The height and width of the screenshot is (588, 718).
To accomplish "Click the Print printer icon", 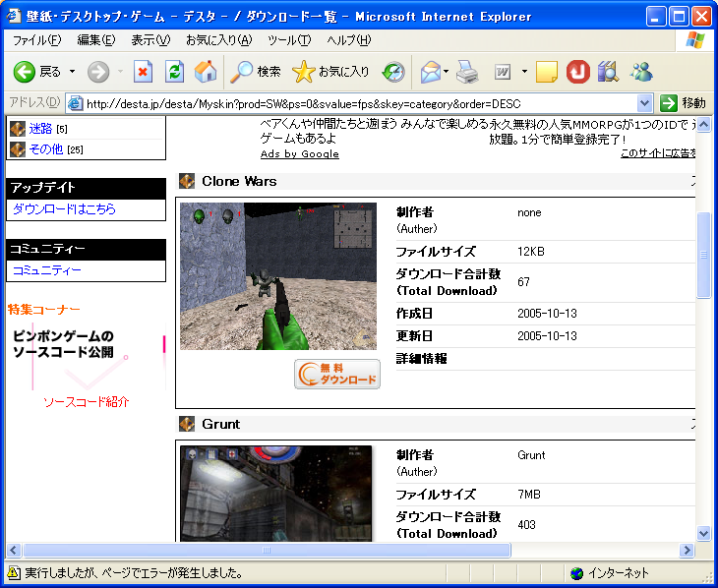I will [x=467, y=72].
